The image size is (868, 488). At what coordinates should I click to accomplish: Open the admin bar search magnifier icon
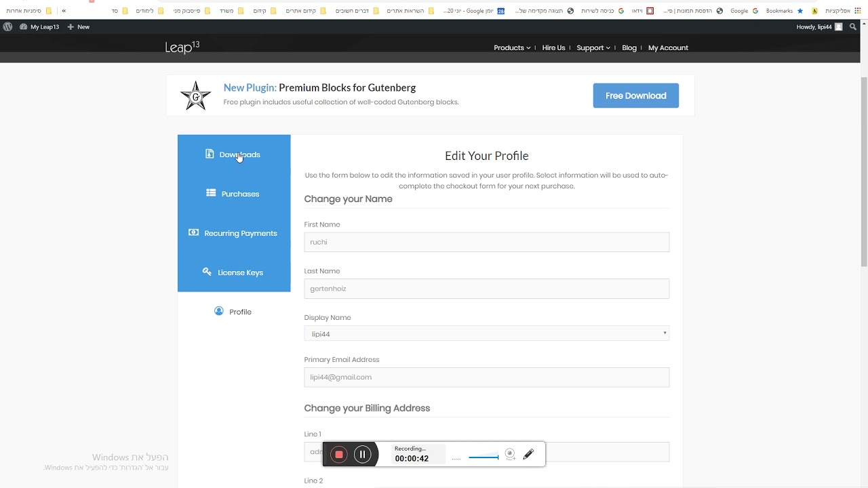click(854, 26)
